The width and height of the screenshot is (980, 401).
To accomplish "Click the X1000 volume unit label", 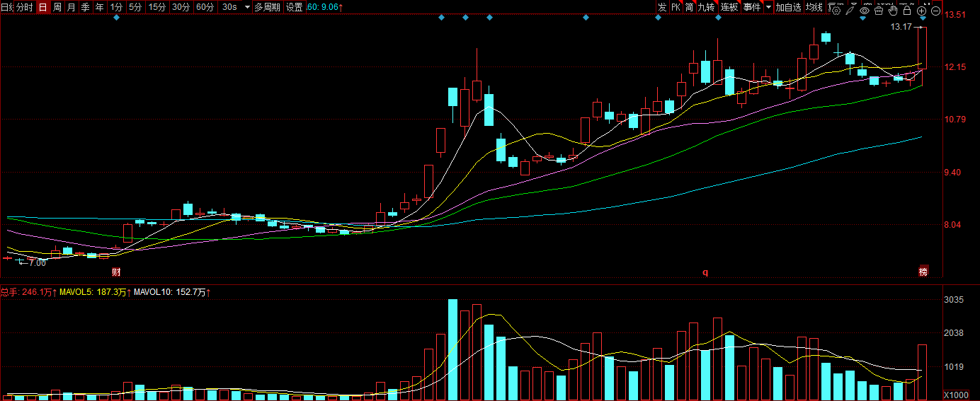I will click(x=955, y=395).
